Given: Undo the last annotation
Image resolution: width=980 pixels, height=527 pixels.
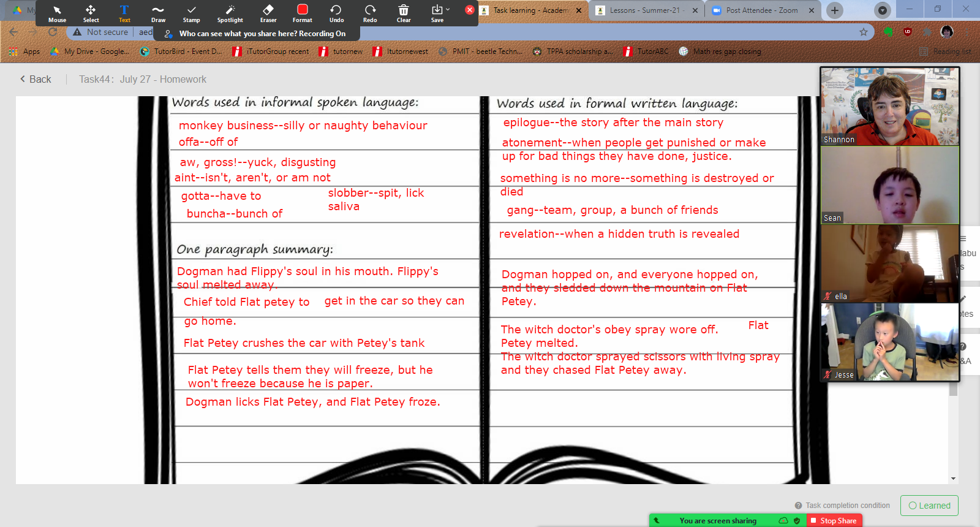Looking at the screenshot, I should point(336,13).
